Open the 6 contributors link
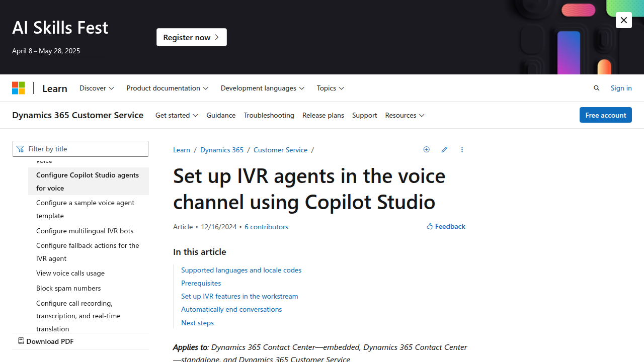This screenshot has height=362, width=644. [266, 227]
